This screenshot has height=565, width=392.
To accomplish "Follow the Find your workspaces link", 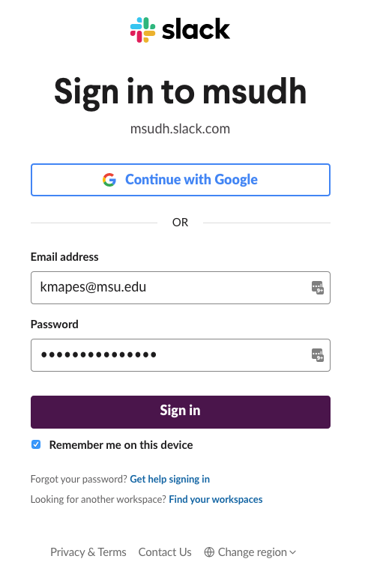I will 216,499.
